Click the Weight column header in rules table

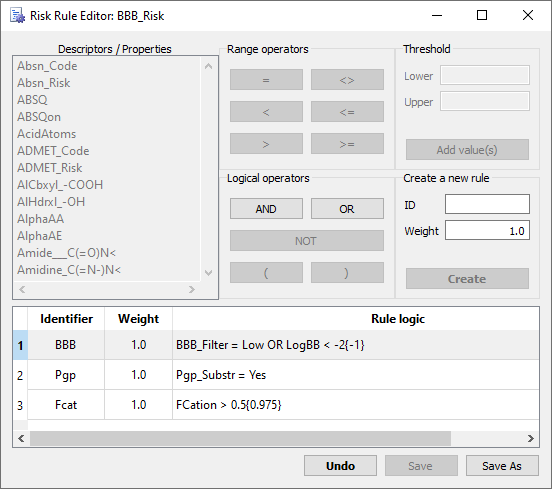138,319
